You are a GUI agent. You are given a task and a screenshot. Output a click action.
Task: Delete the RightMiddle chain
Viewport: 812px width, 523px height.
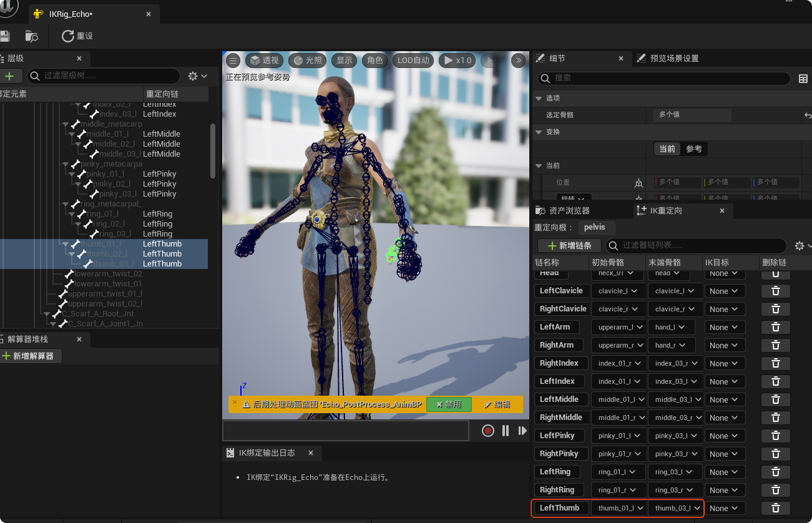coord(776,418)
